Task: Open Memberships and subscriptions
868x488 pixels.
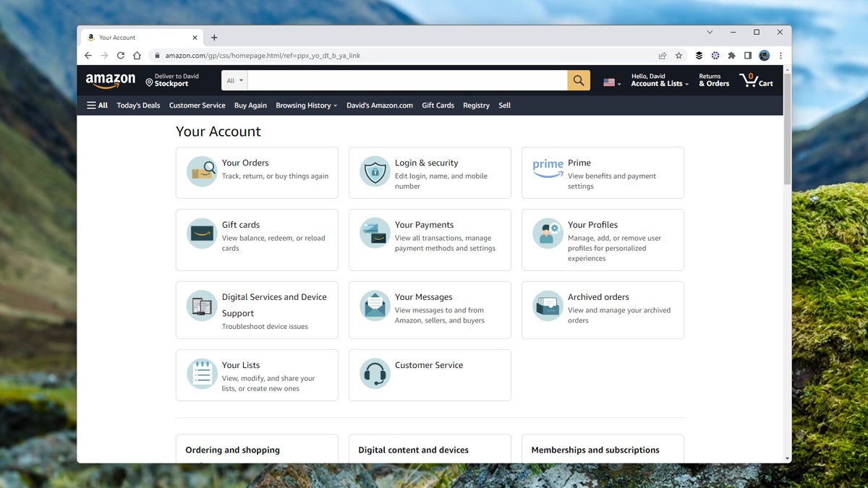Action: pos(595,450)
